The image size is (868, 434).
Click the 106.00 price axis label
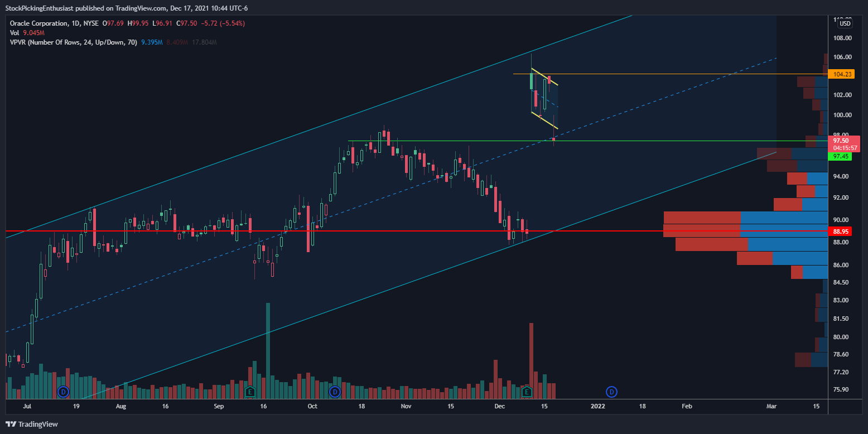[x=842, y=57]
